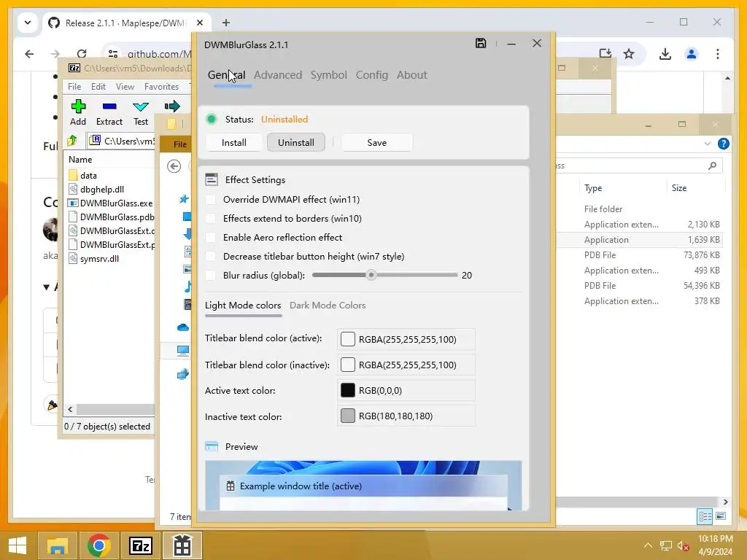
Task: Select DWMBlurGlass.exe in 7-Zip list
Action: (x=116, y=203)
